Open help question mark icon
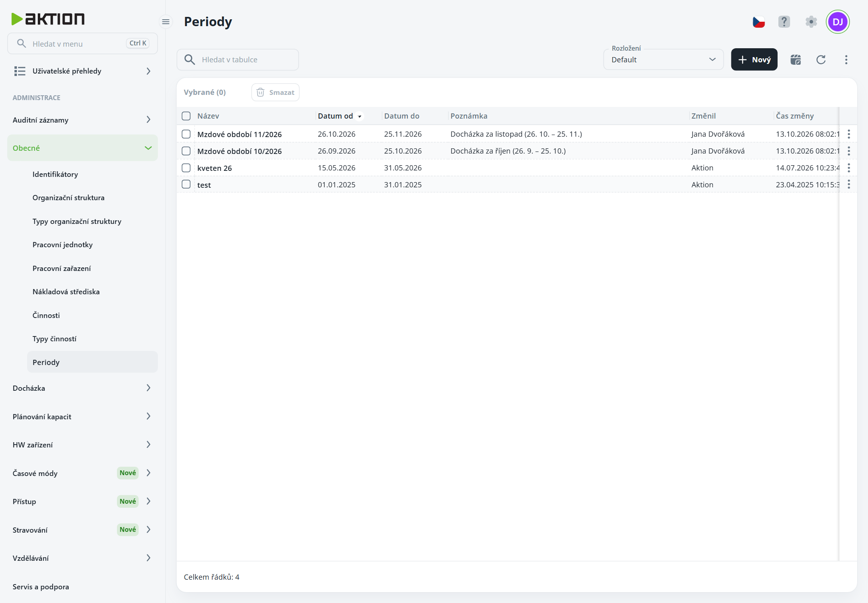Viewport: 868px width, 603px height. [784, 22]
